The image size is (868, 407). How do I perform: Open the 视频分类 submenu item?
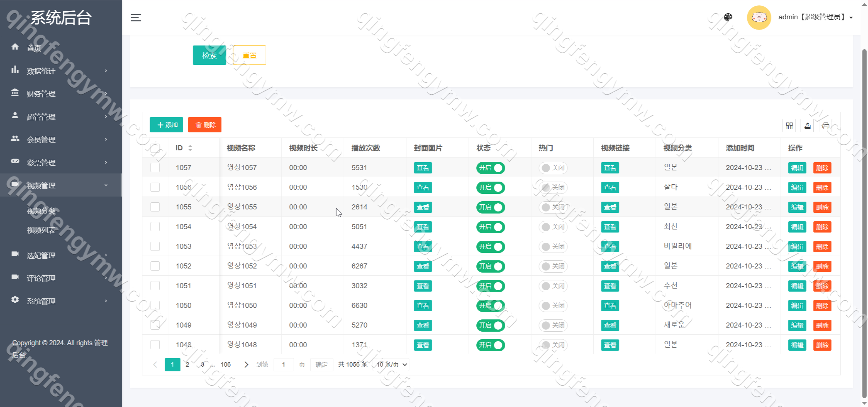tap(41, 211)
